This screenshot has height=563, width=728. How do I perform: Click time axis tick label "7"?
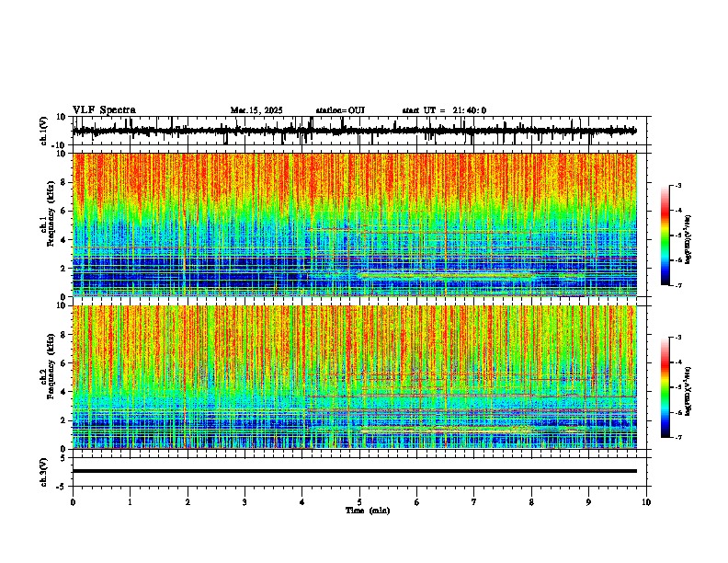click(x=474, y=502)
